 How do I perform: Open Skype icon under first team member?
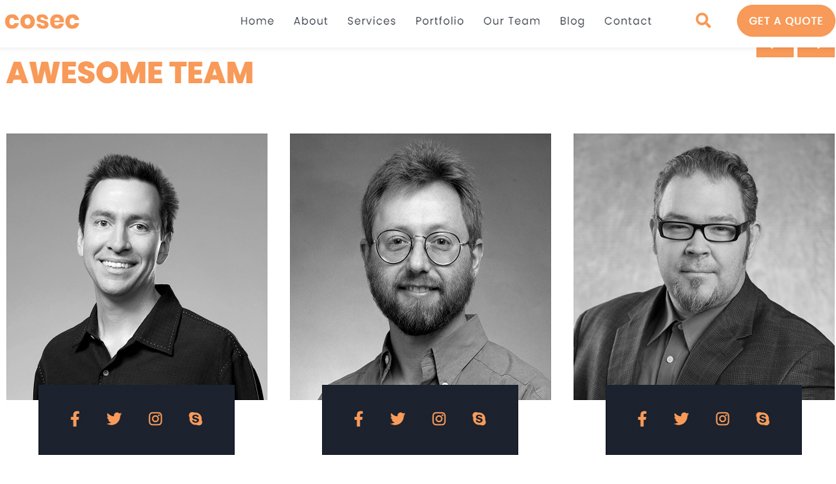(x=196, y=419)
